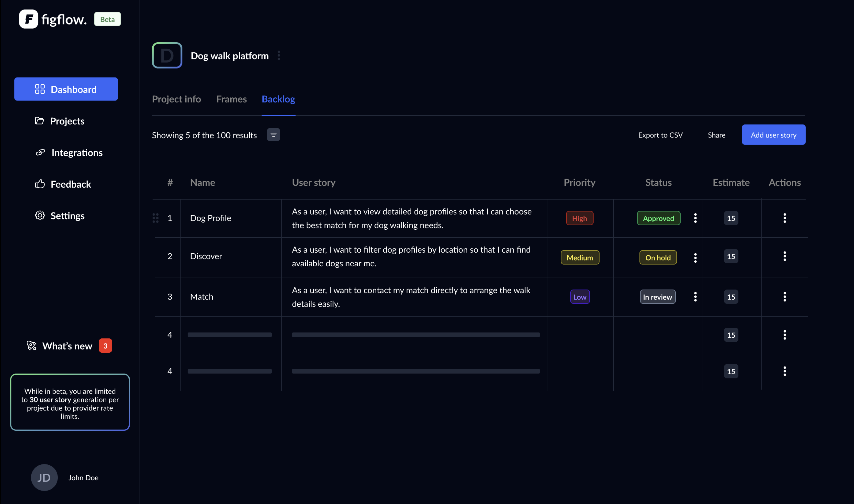The height and width of the screenshot is (504, 854).
Task: Click the John Doe avatar
Action: (44, 477)
